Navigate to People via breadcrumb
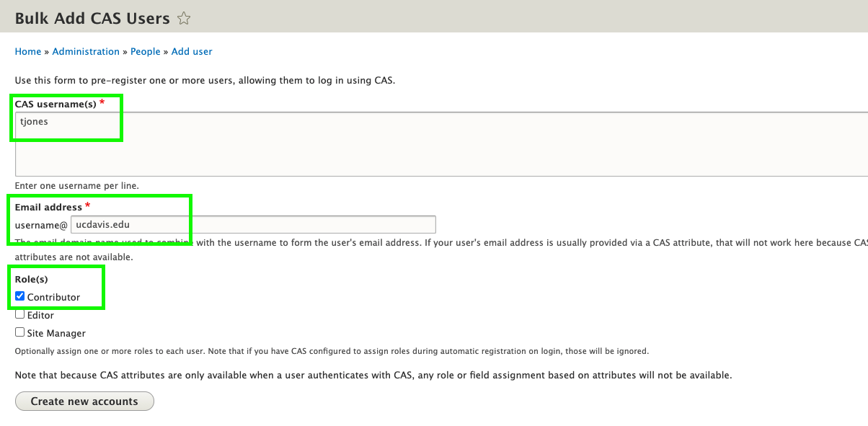This screenshot has height=426, width=868. [146, 51]
